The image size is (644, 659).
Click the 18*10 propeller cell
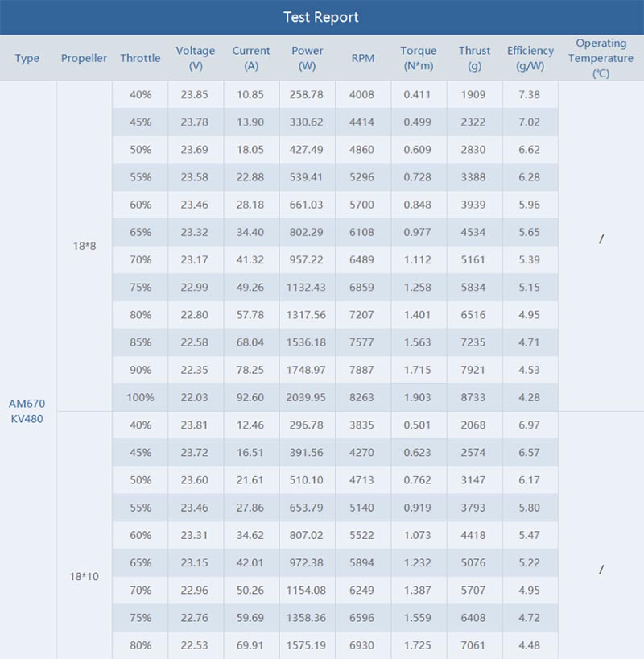84,576
